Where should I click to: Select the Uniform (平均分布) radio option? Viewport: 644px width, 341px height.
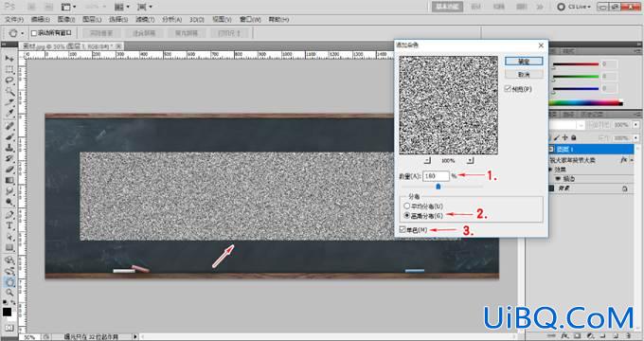click(406, 206)
